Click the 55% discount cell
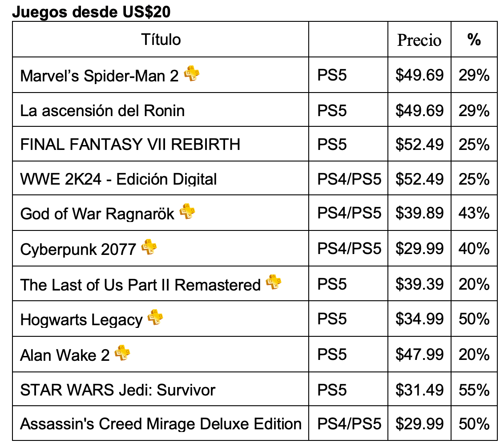This screenshot has height=448, width=504. [474, 390]
